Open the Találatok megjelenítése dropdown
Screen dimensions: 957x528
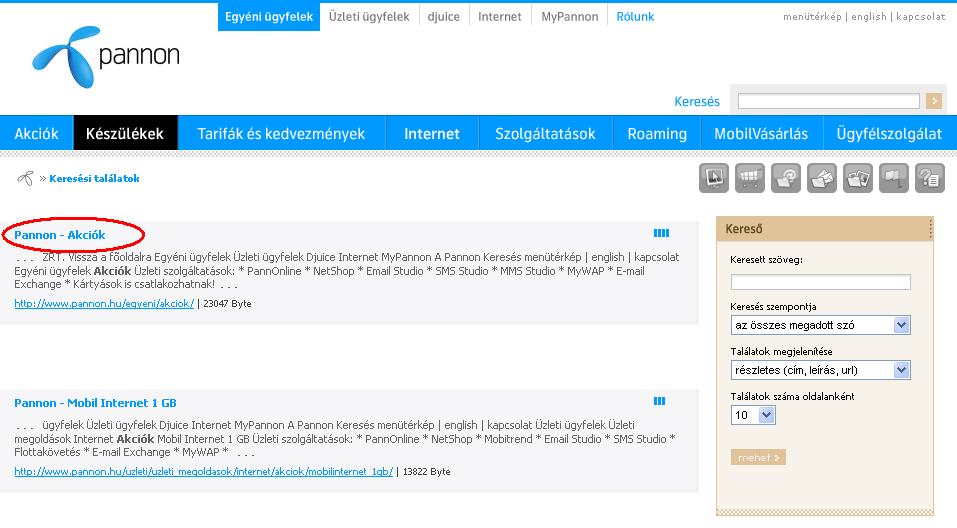820,370
